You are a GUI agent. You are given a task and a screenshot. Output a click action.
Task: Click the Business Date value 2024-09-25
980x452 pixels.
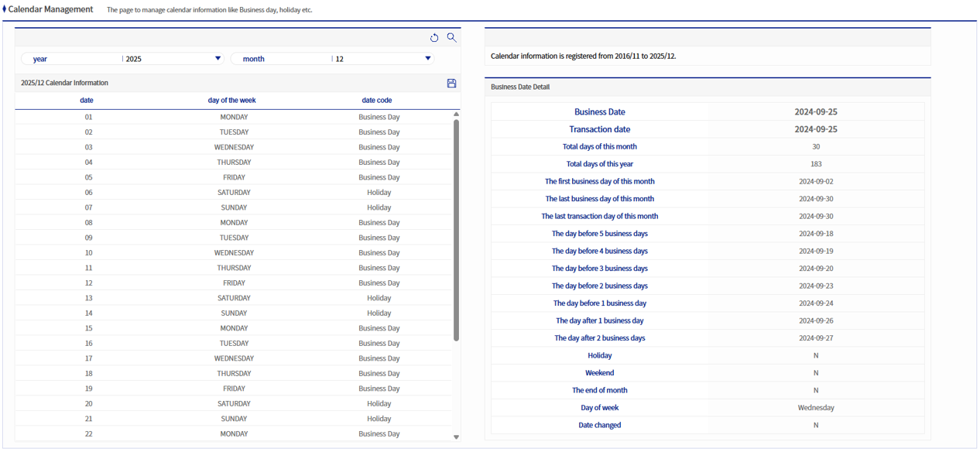[x=815, y=112]
